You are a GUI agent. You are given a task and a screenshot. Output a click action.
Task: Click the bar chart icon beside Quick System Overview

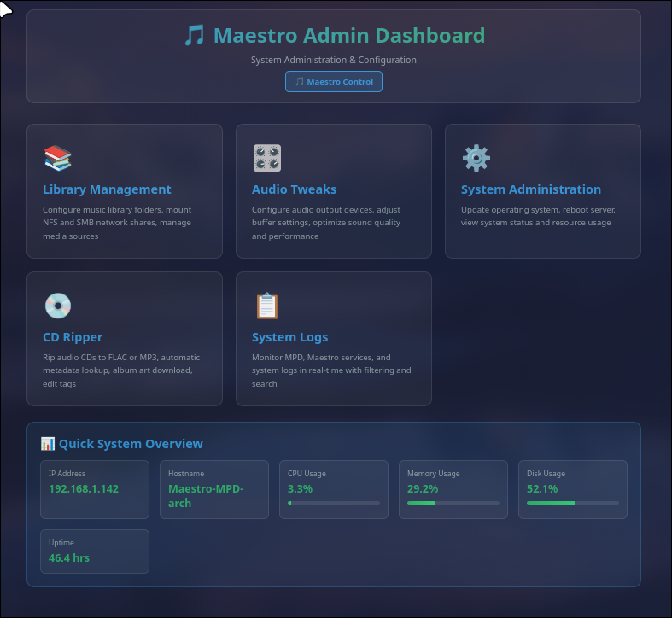click(48, 444)
